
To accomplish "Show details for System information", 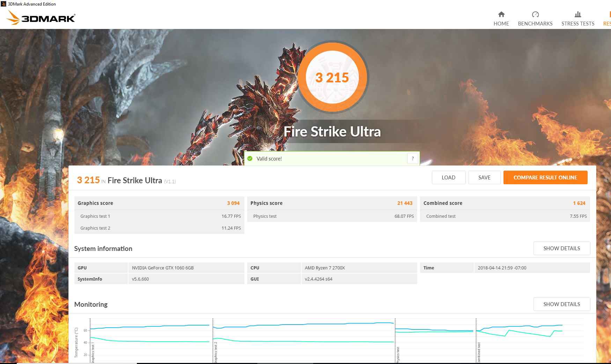I will pos(561,248).
